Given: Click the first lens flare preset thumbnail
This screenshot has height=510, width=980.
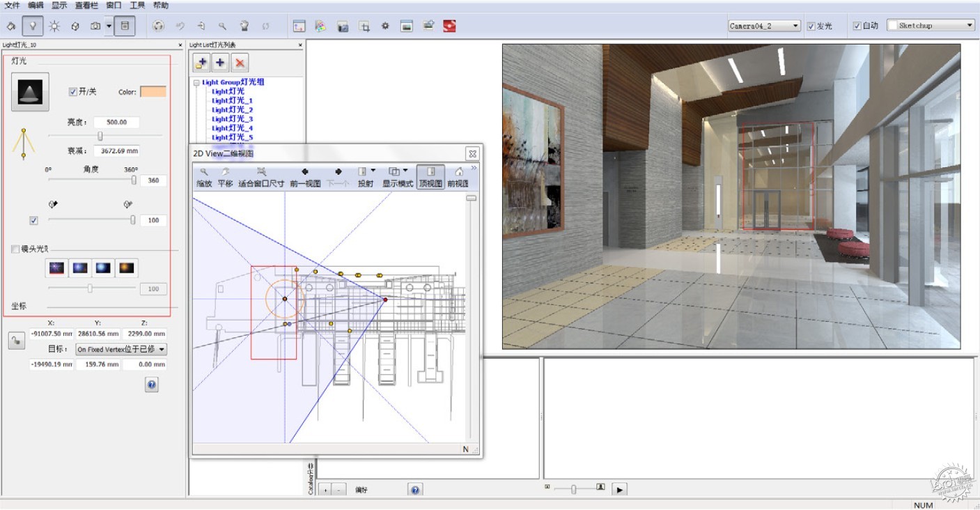Looking at the screenshot, I should coord(56,268).
